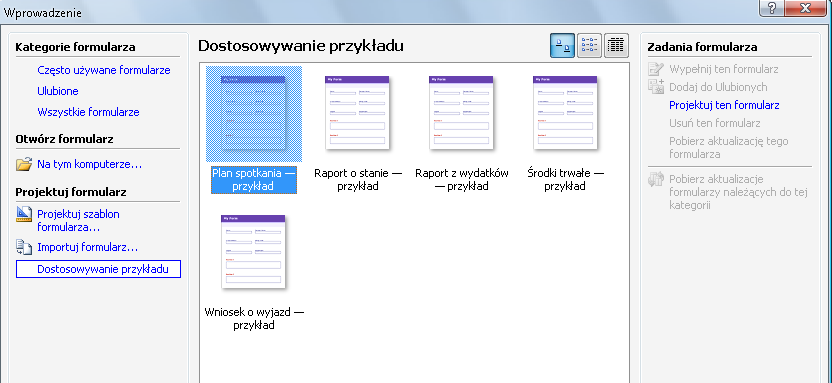This screenshot has width=832, height=383.
Task: Click the Plan spotkania — przykład label
Action: click(x=254, y=180)
